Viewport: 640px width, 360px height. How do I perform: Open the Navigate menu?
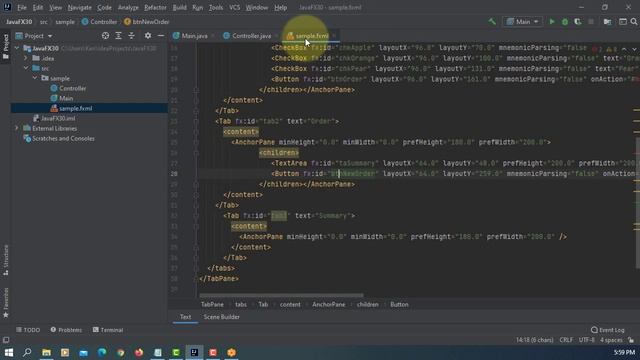pyautogui.click(x=80, y=7)
